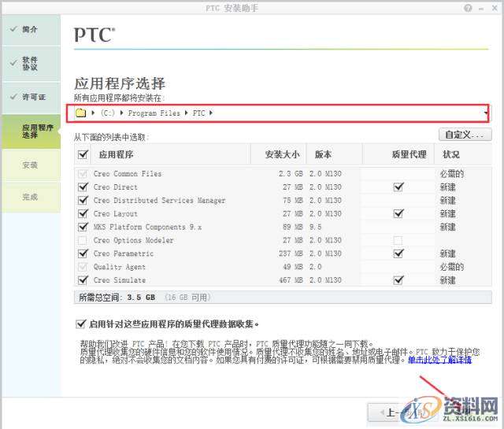This screenshot has width=504, height=429.
Task: Select the (C:) drive path segment
Action: click(x=108, y=113)
